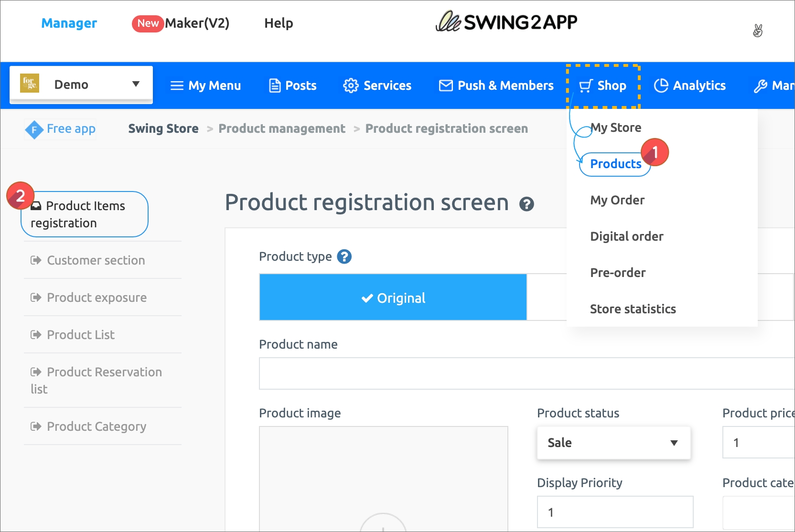795x532 pixels.
Task: Click the hamburger icon next to My Menu
Action: point(177,85)
